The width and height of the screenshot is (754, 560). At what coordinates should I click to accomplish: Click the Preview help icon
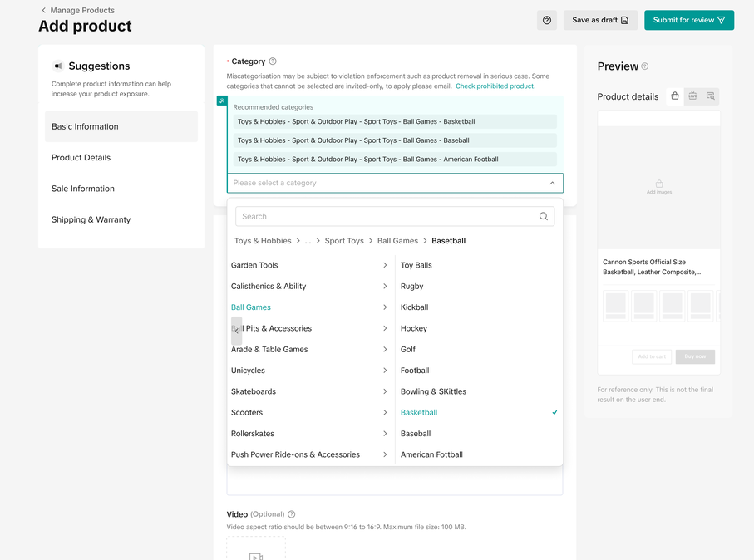pos(645,66)
